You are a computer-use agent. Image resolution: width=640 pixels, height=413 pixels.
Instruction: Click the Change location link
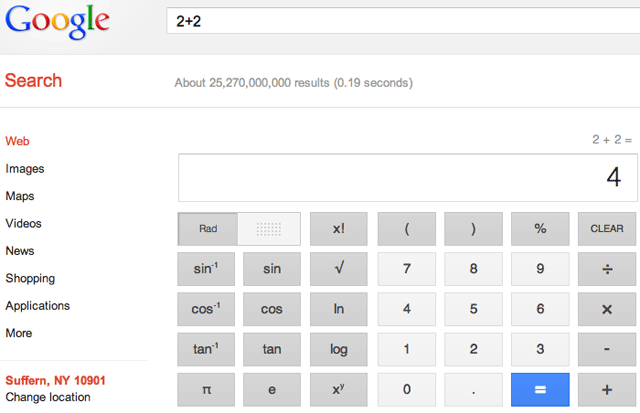(48, 397)
